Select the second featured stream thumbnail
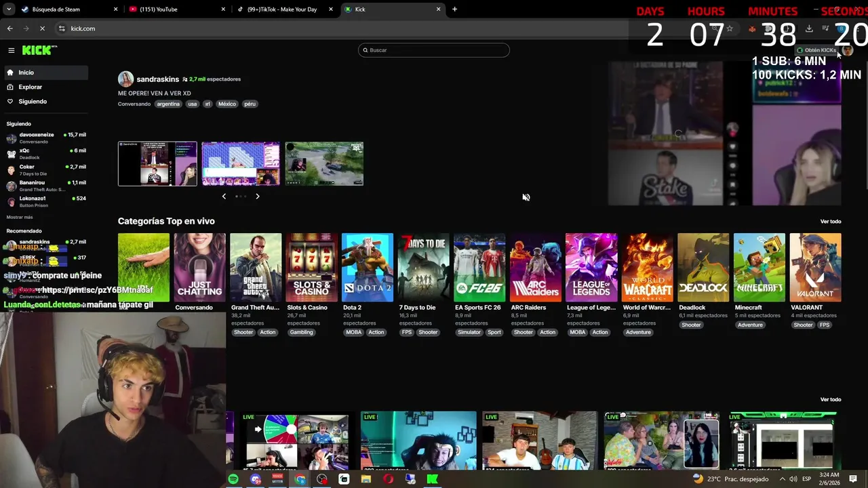The height and width of the screenshot is (488, 868). coord(241,163)
